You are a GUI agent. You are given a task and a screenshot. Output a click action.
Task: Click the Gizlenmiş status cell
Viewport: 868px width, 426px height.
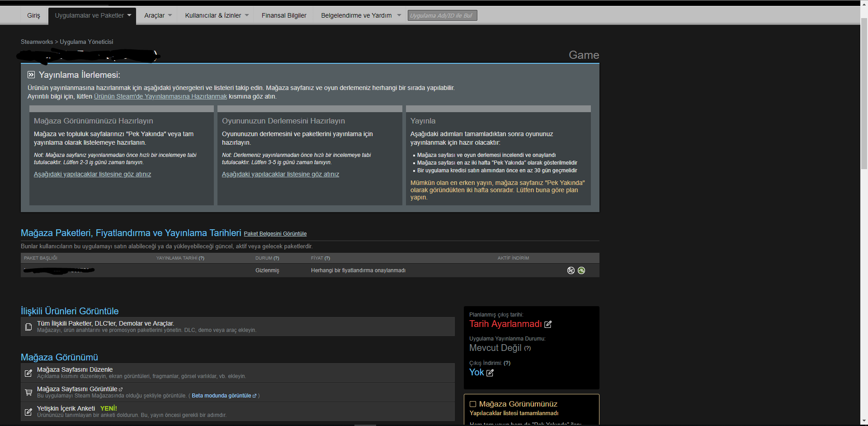267,270
